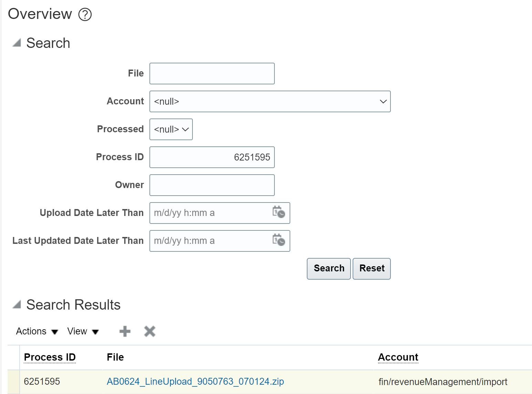This screenshot has width=532, height=394.
Task: Sort results by the Process ID column
Action: coord(50,357)
